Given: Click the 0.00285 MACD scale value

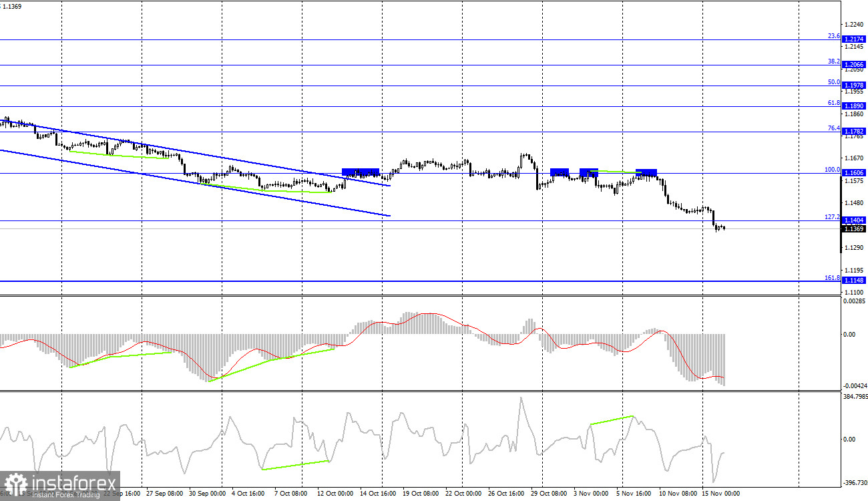Looking at the screenshot, I should (x=855, y=302).
